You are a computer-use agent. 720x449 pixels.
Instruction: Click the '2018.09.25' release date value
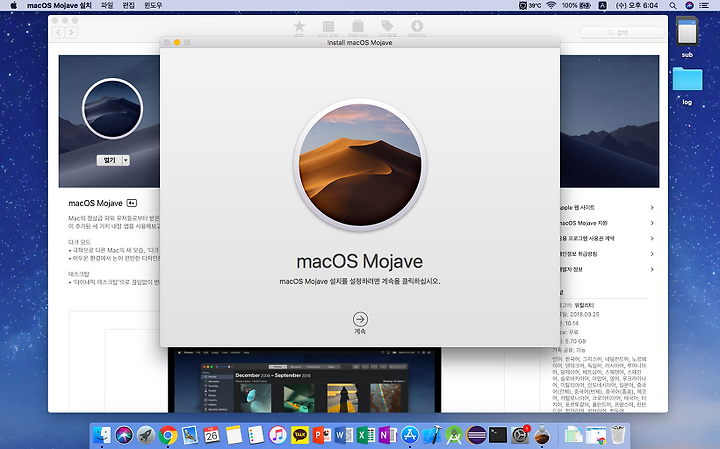tap(585, 314)
